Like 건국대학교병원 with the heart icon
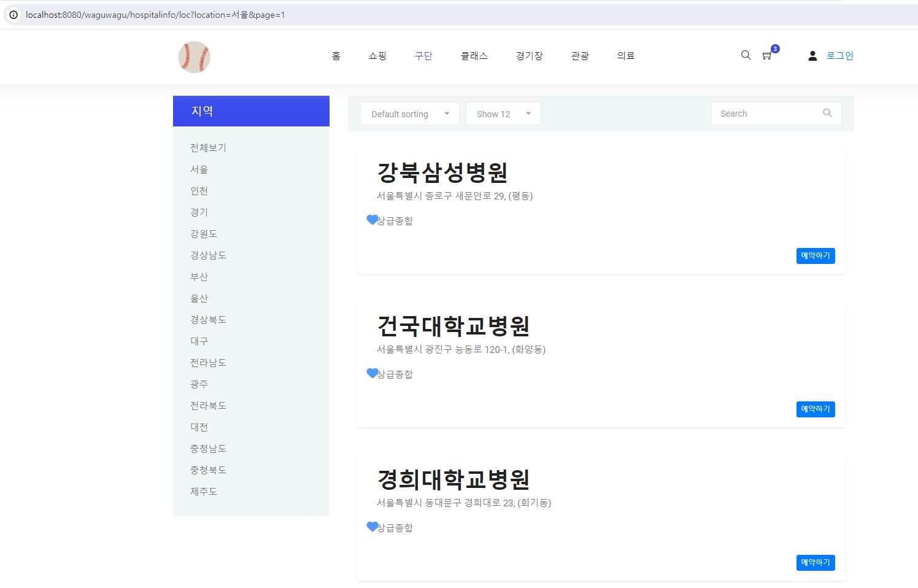This screenshot has height=588, width=918. [x=372, y=373]
